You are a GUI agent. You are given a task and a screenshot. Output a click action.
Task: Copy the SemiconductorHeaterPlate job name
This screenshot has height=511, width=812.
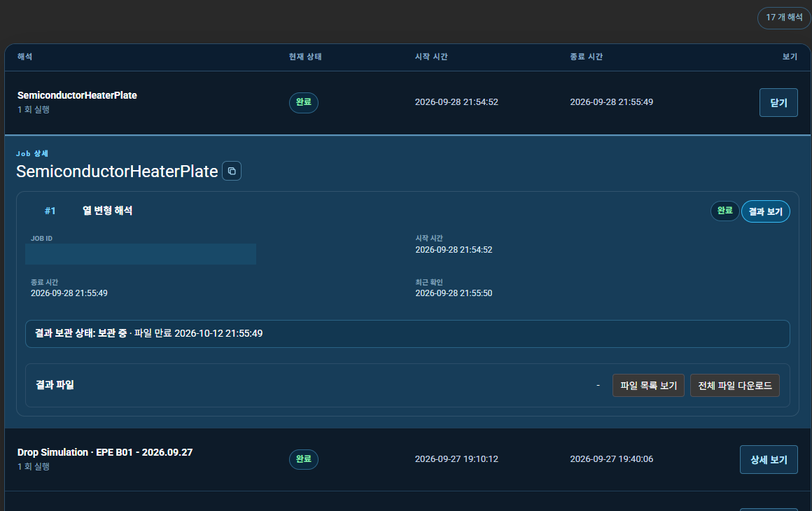click(x=232, y=171)
